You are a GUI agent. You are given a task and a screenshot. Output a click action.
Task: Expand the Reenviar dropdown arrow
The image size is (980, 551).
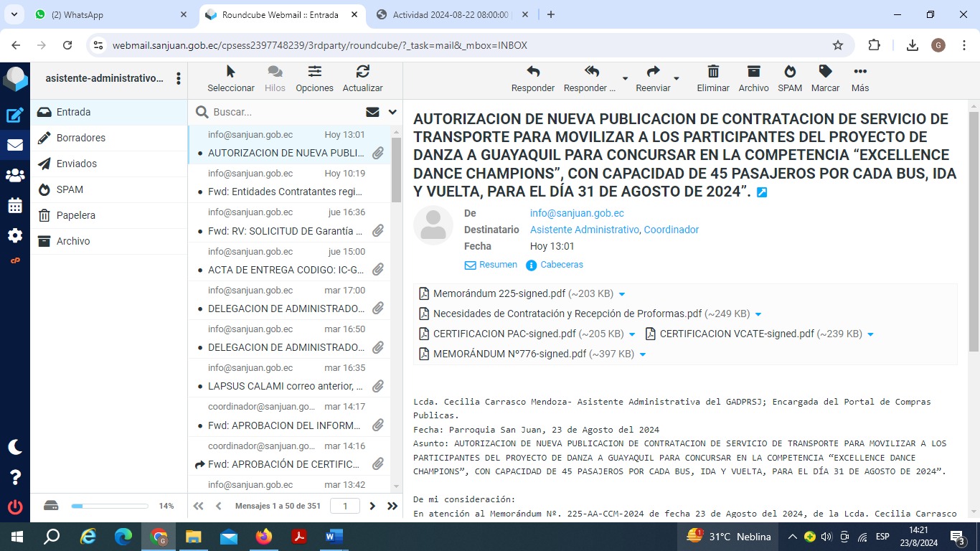tap(676, 78)
